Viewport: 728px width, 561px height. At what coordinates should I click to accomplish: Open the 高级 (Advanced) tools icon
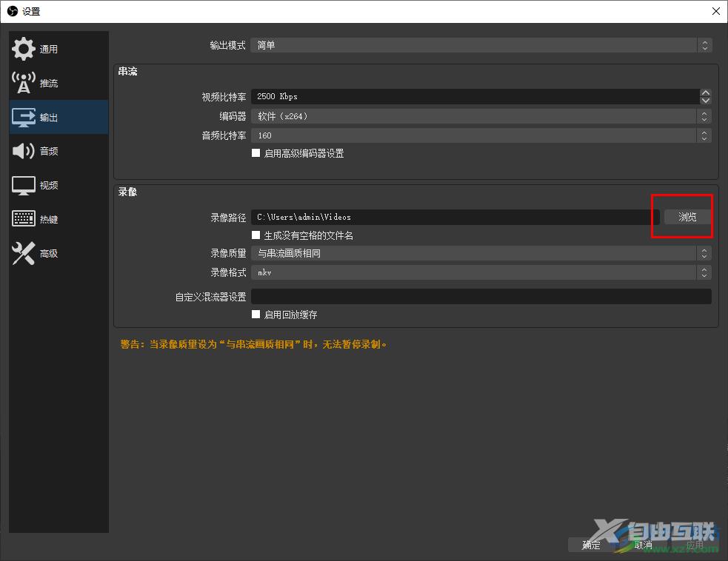click(x=23, y=253)
